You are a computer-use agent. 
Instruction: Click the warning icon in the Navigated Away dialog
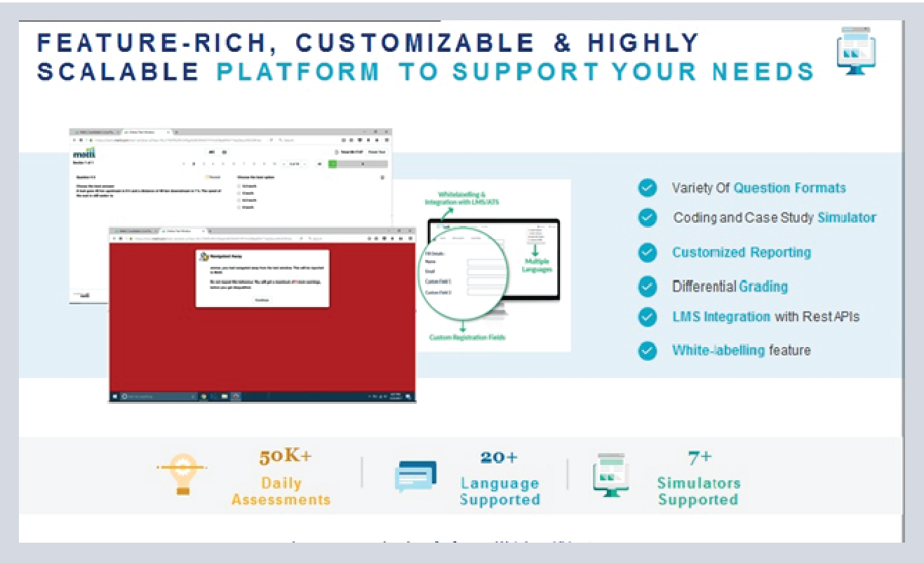click(203, 257)
